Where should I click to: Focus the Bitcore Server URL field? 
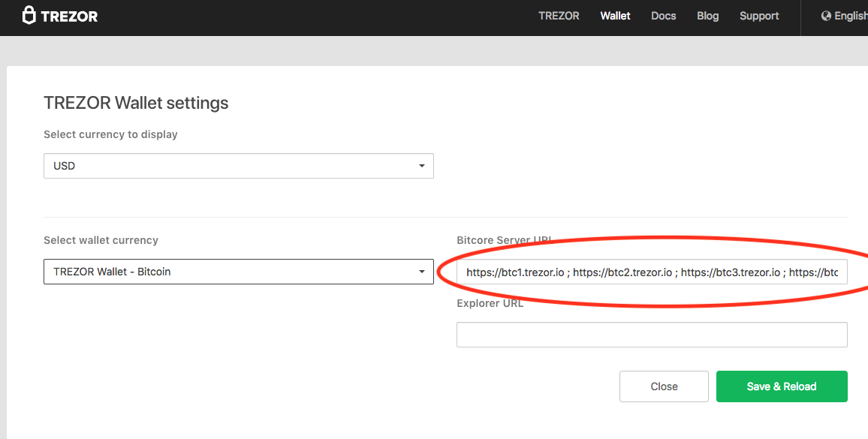pyautogui.click(x=651, y=272)
